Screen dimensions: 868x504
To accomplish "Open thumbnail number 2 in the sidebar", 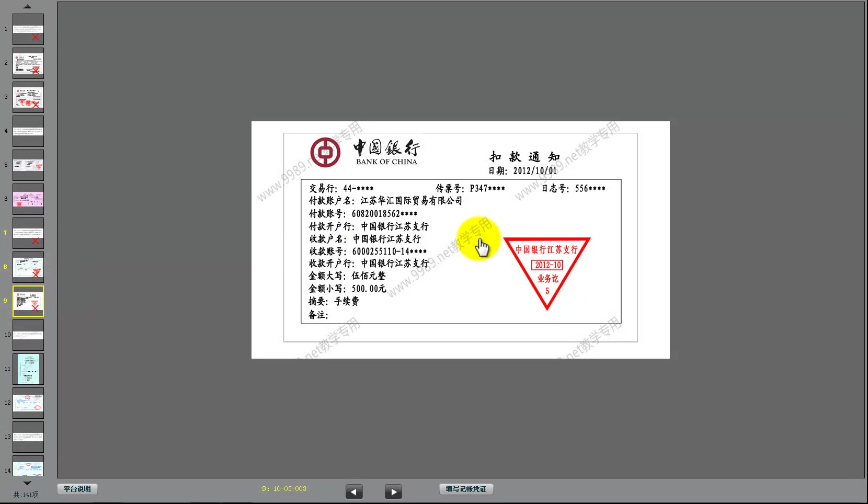I will (28, 63).
